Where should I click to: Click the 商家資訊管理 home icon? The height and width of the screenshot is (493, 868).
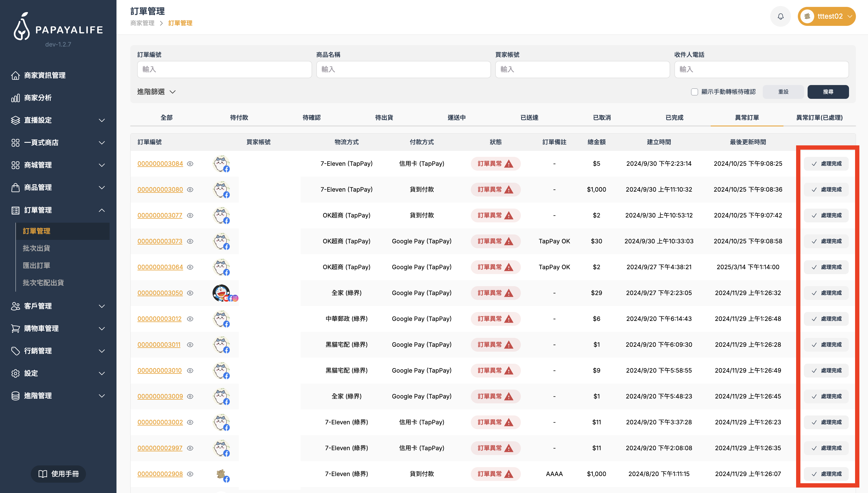click(15, 75)
